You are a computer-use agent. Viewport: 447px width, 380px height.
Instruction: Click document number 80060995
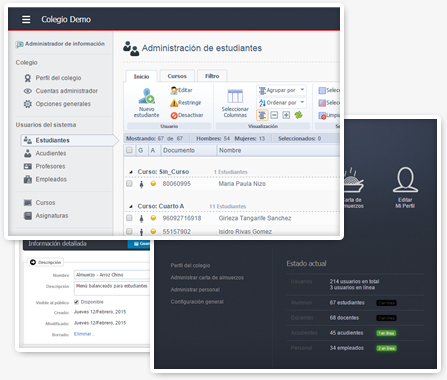click(177, 184)
